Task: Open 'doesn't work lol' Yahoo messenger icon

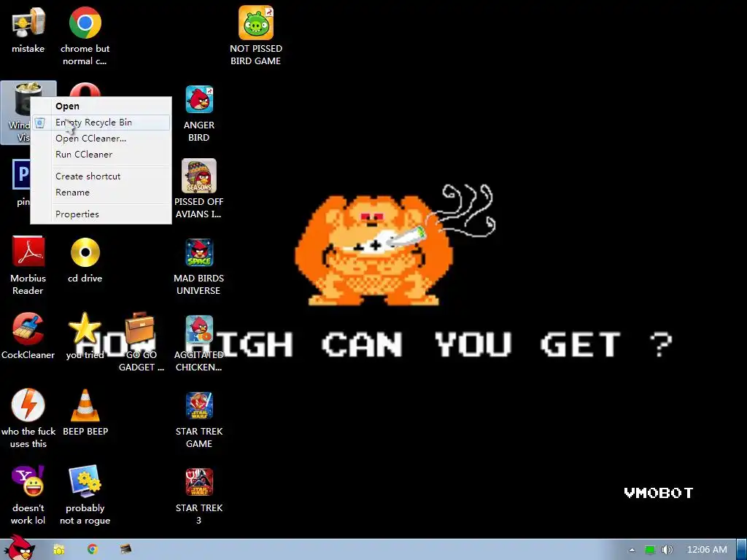Action: [28, 481]
